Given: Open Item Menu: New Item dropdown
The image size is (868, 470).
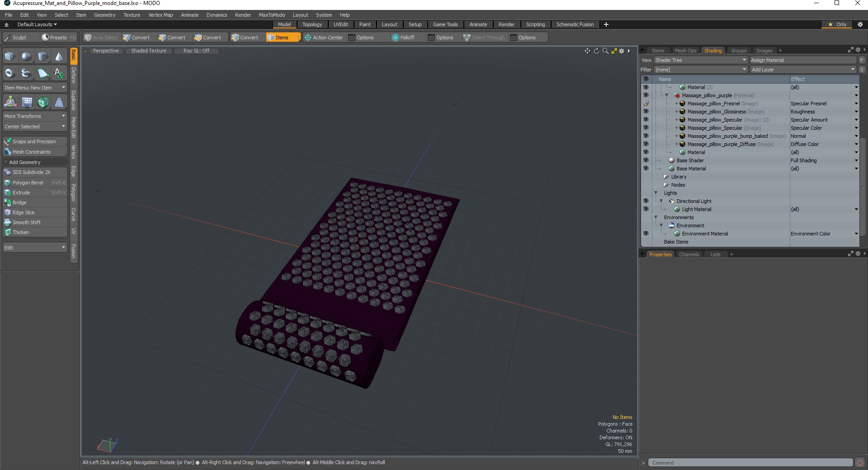Looking at the screenshot, I should click(x=35, y=88).
